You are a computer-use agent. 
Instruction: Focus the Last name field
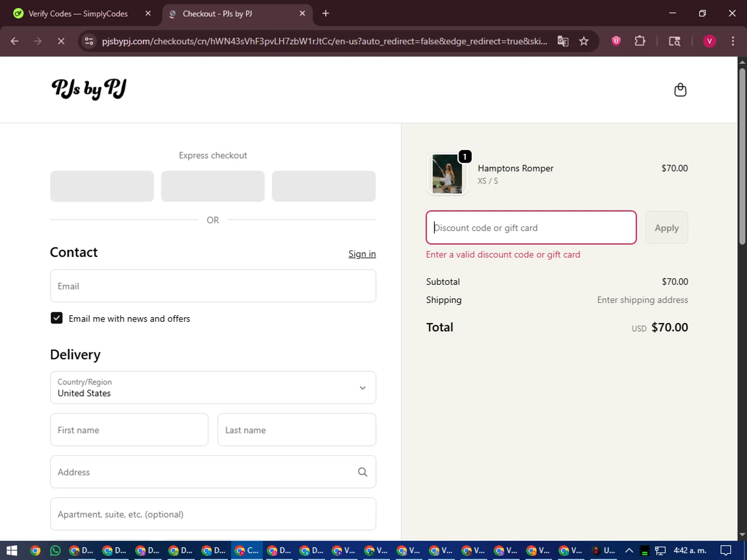[x=297, y=430]
